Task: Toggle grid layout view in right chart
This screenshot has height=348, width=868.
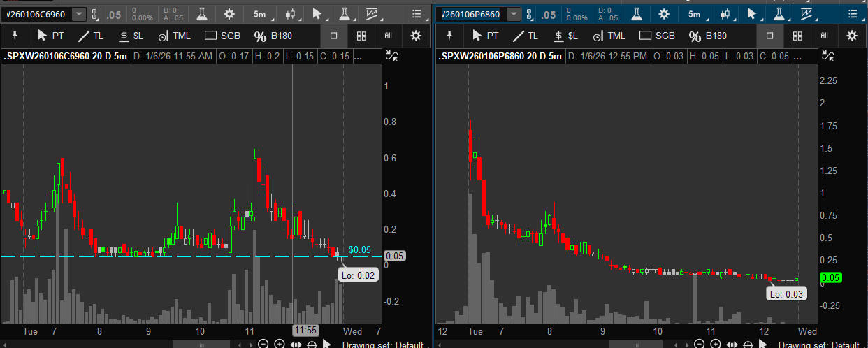Action: pyautogui.click(x=797, y=36)
